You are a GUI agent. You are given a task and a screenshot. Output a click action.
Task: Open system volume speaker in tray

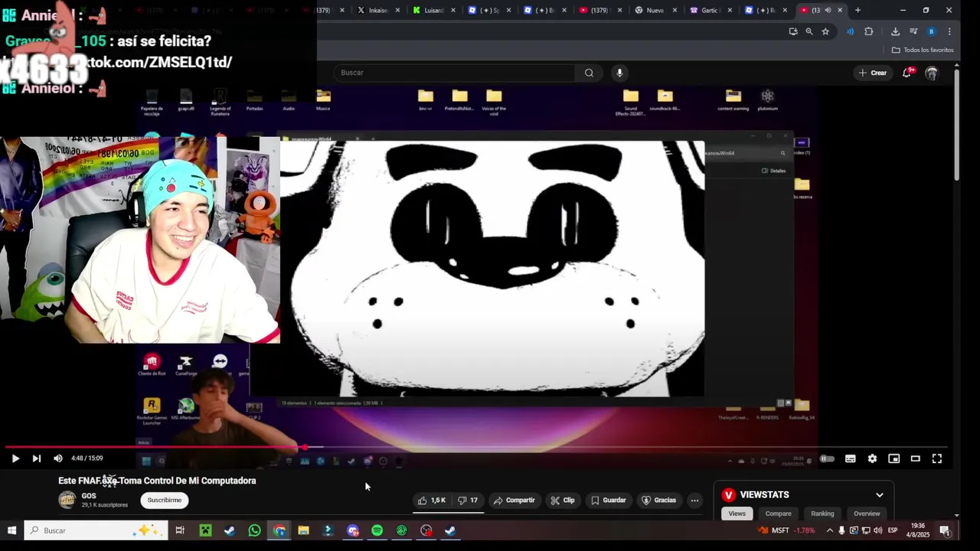877,530
